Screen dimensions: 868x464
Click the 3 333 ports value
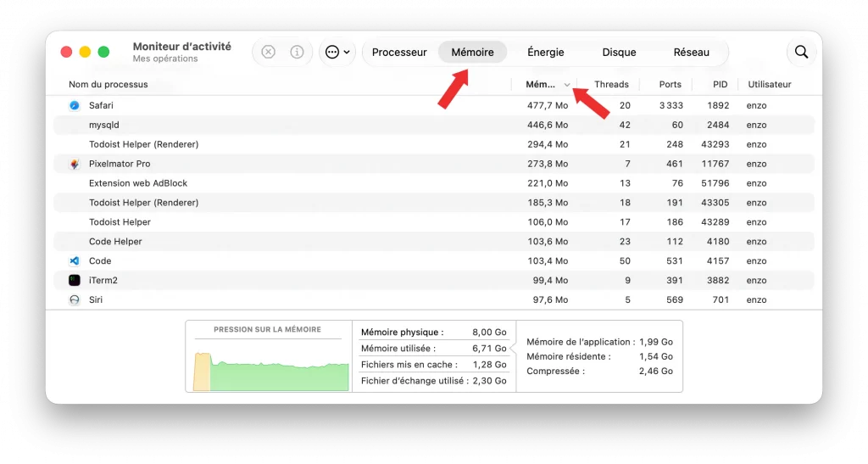671,105
